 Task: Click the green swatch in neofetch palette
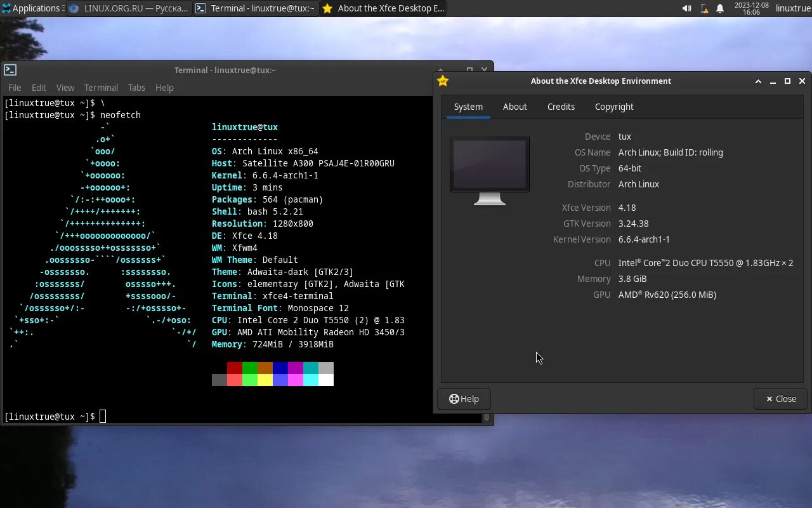pos(250,368)
